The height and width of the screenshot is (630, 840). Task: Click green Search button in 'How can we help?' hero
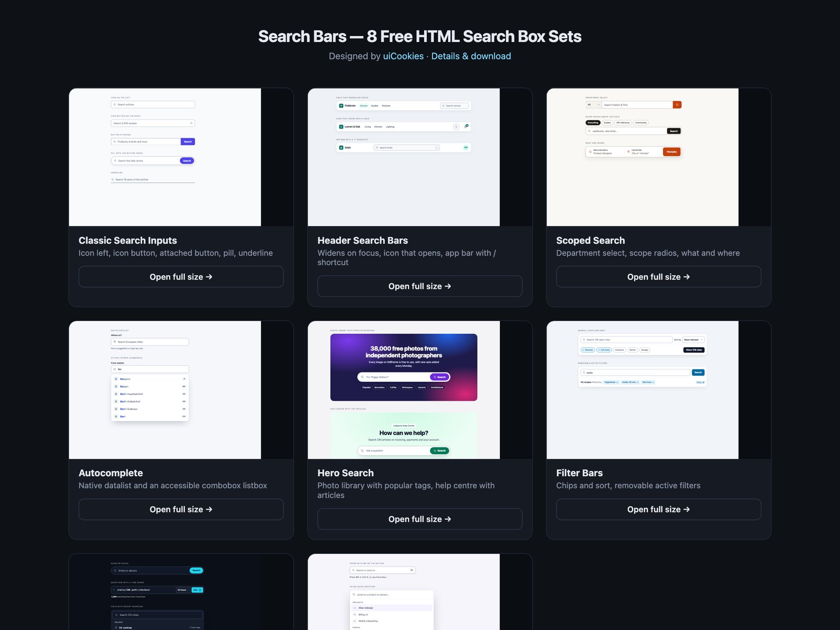439,451
